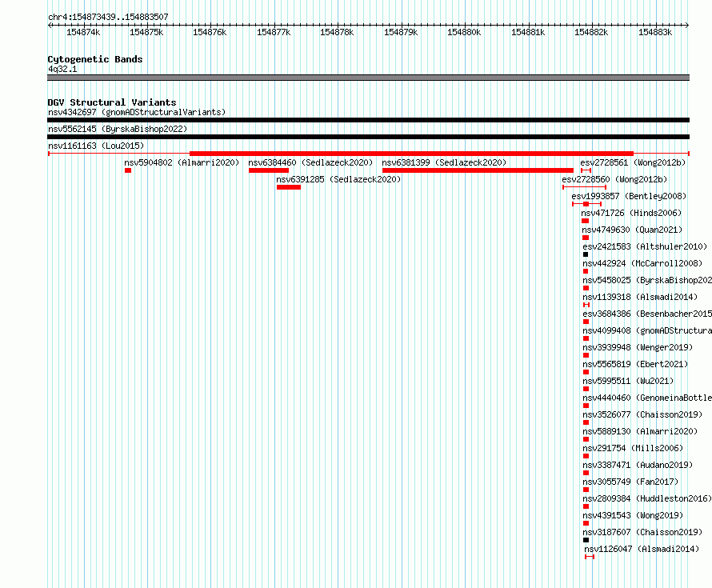Image resolution: width=712 pixels, height=588 pixels.
Task: Click the red bracket glyph under nsv1126047
Action: [x=590, y=557]
